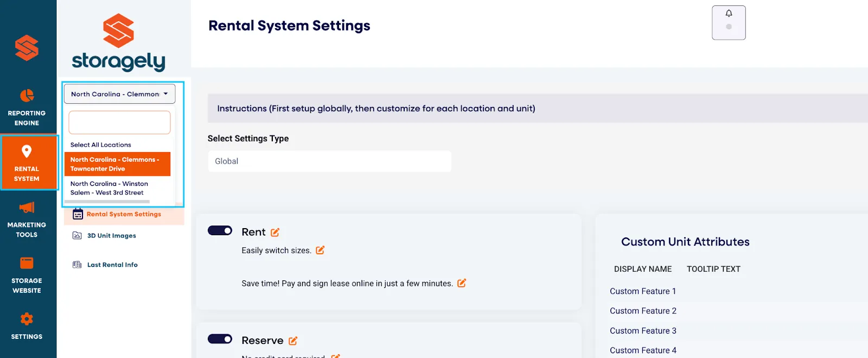868x358 pixels.
Task: Click the location search input field
Action: [x=119, y=123]
